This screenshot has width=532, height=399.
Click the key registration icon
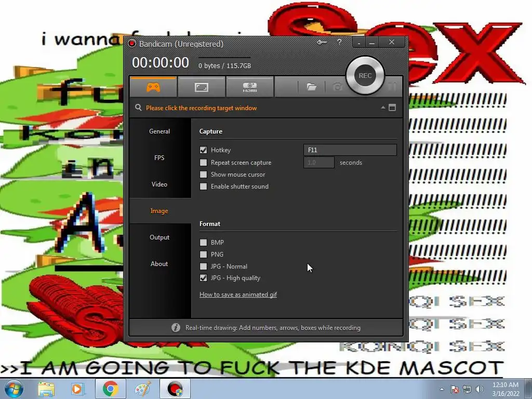tap(322, 43)
